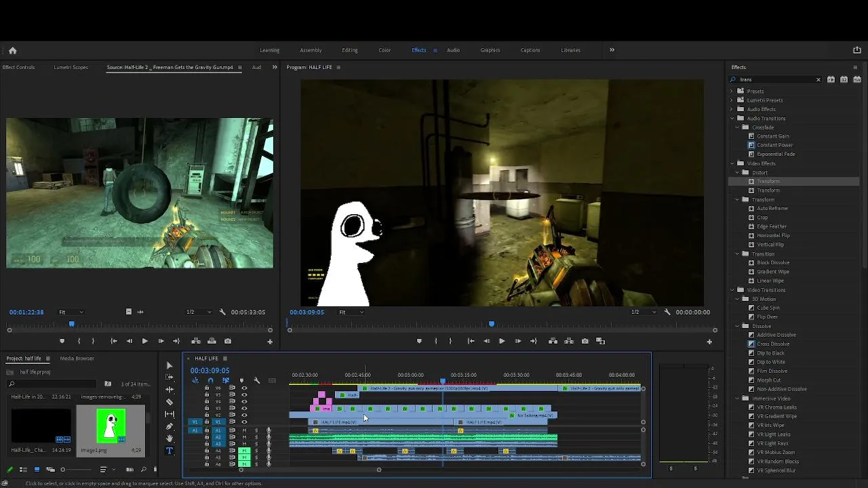The height and width of the screenshot is (488, 868).
Task: Open Source monitor settings wrench
Action: click(222, 312)
